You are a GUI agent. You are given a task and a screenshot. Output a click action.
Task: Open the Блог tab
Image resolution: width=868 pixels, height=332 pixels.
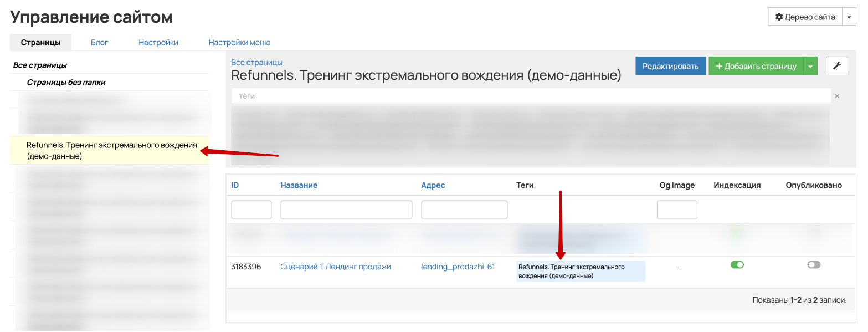tap(100, 42)
